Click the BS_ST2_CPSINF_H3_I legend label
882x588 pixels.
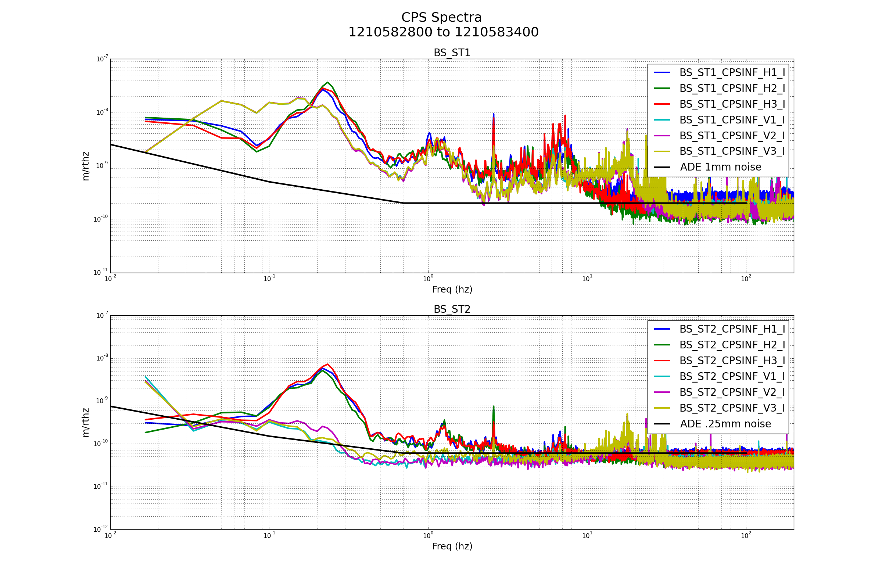click(x=732, y=361)
